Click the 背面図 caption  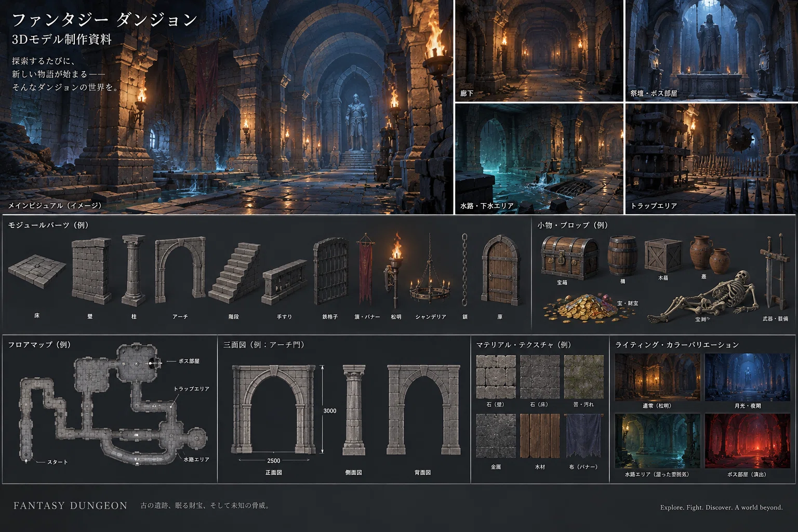click(423, 472)
